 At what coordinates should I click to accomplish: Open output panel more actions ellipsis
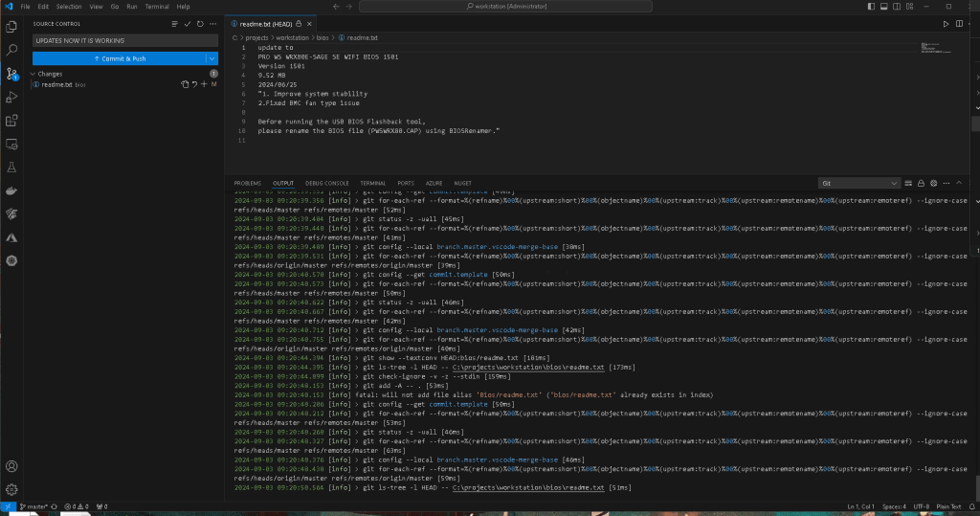tap(947, 183)
